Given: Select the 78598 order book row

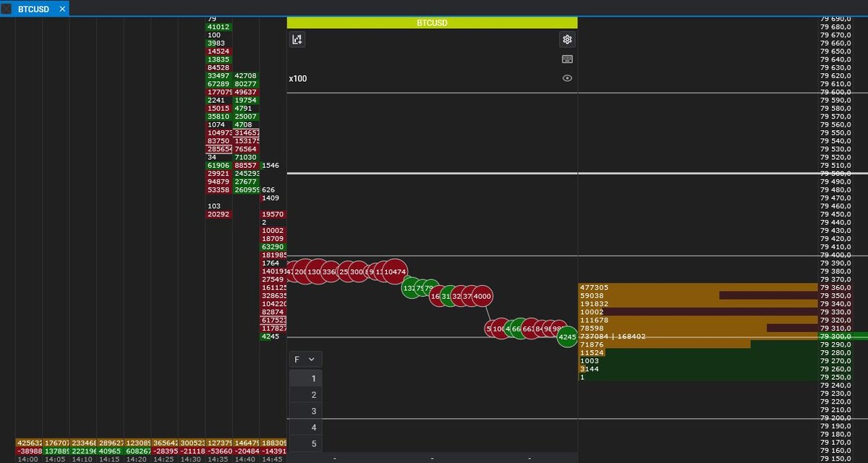Looking at the screenshot, I should pos(698,328).
